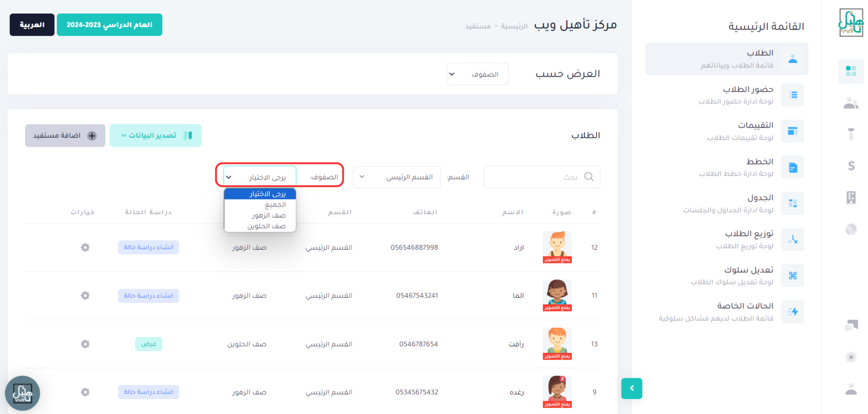Click انشاء دراسة حالة for رغده
868x414 pixels.
[149, 392]
